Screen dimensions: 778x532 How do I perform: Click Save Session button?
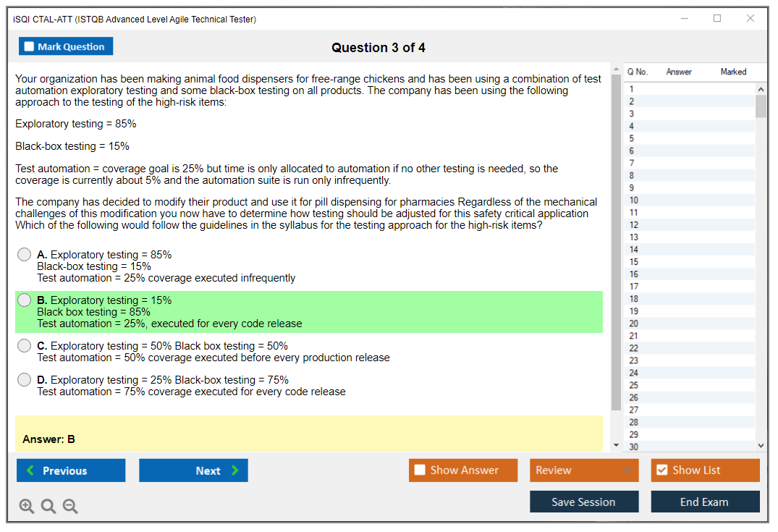(583, 502)
